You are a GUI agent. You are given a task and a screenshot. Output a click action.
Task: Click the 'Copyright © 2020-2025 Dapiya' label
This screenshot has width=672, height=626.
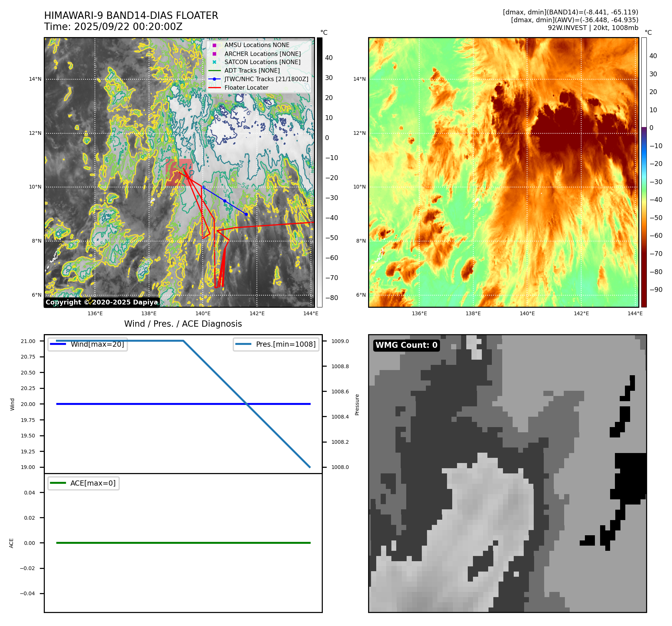(102, 302)
